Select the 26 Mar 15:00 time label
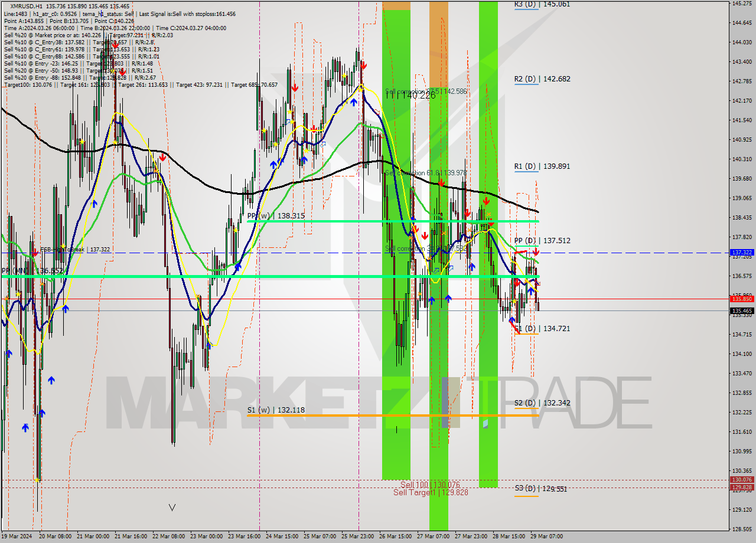 point(395,537)
